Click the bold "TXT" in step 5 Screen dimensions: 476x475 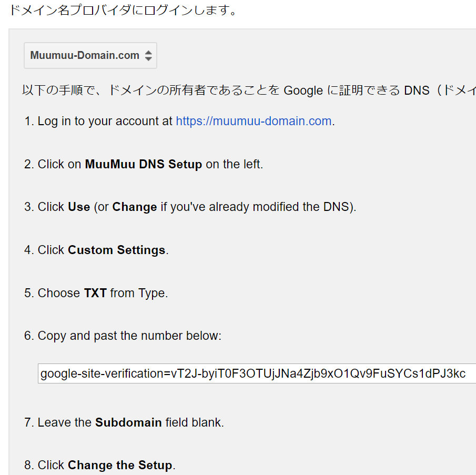point(95,294)
